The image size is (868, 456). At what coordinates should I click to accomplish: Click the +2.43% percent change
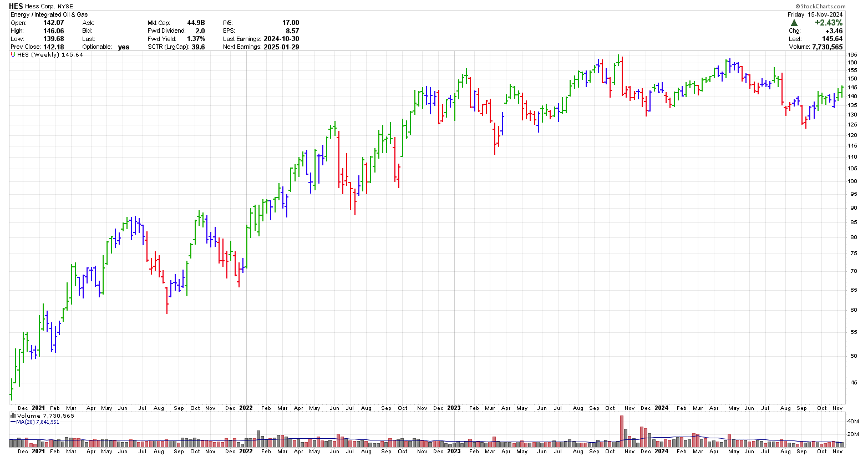(828, 23)
